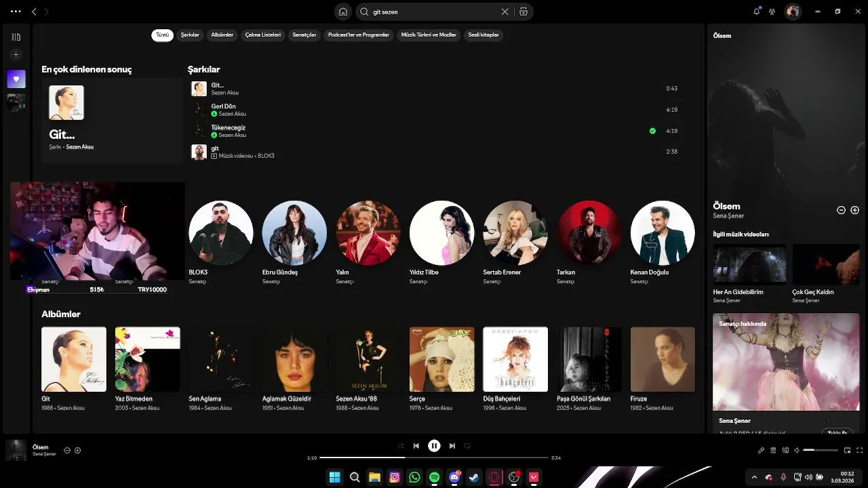868x488 pixels.
Task: Open Tarkan artist circle
Action: click(589, 232)
